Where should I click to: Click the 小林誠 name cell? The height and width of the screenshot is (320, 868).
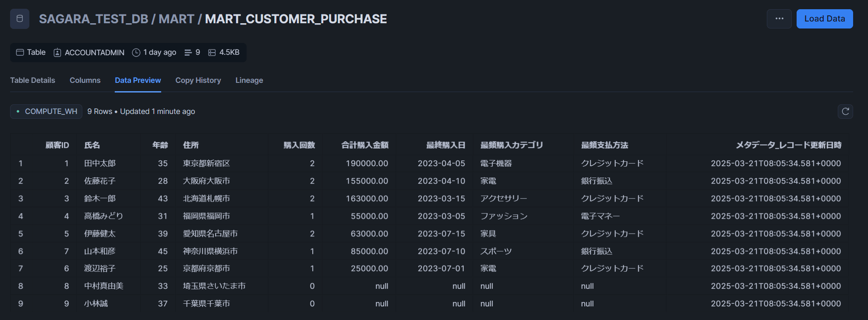coord(96,303)
